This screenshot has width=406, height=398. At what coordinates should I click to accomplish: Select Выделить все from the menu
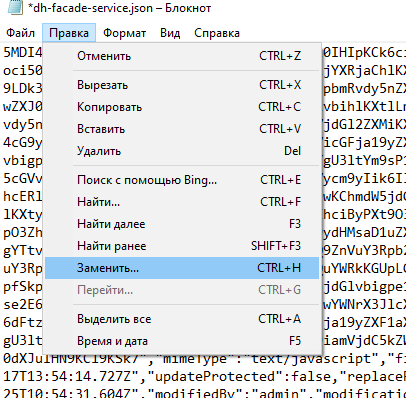point(182,319)
